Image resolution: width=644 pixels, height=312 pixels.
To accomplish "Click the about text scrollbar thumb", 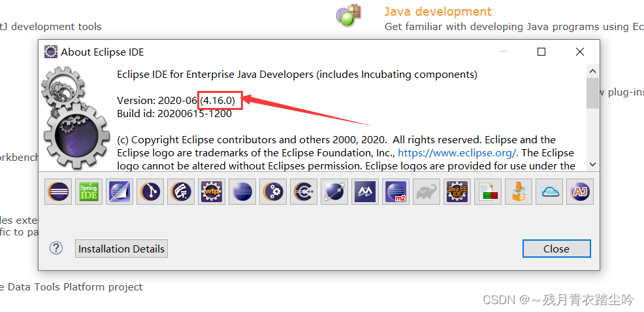I will [592, 94].
